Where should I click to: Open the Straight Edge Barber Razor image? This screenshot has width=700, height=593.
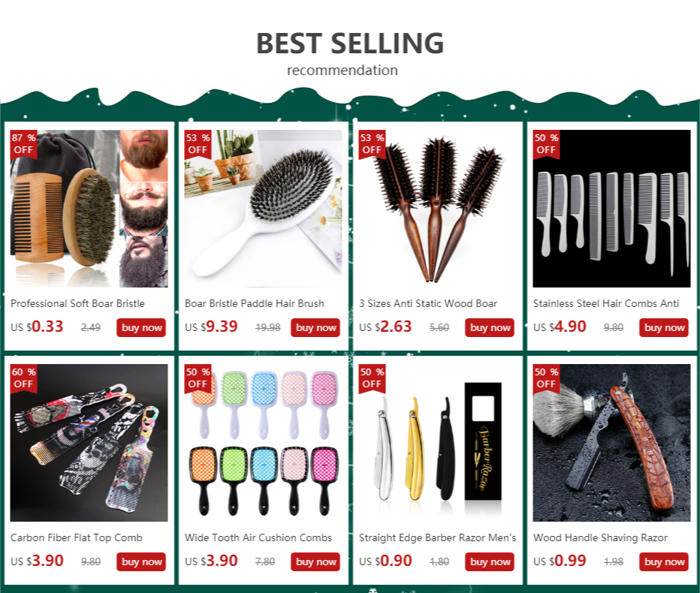[x=437, y=443]
